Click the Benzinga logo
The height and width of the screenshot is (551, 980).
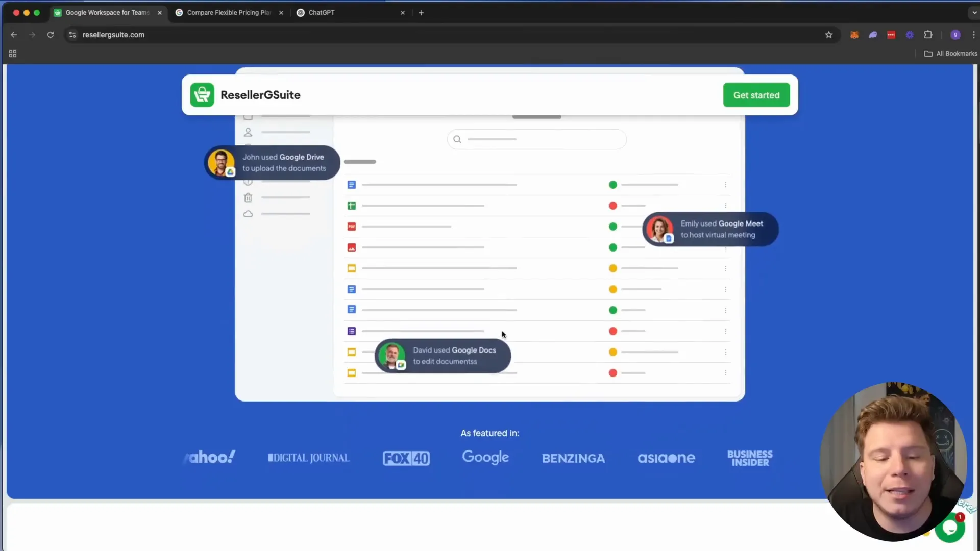pos(573,458)
